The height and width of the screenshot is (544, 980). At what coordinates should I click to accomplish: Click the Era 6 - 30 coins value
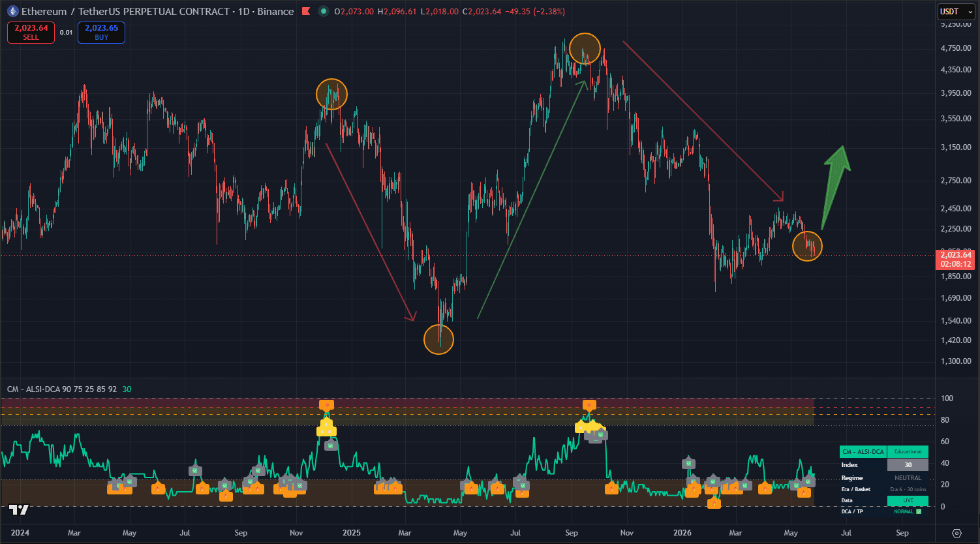pyautogui.click(x=908, y=489)
